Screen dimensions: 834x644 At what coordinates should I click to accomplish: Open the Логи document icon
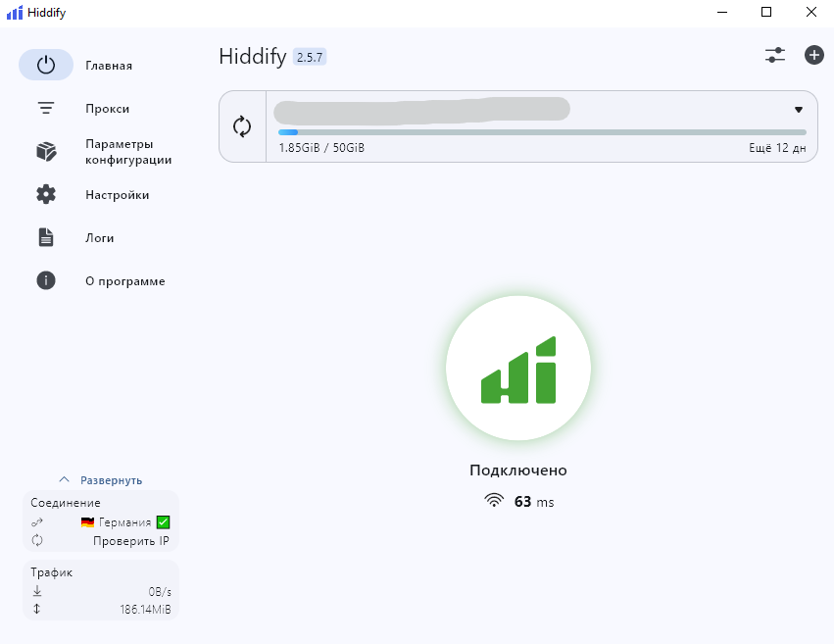(46, 238)
